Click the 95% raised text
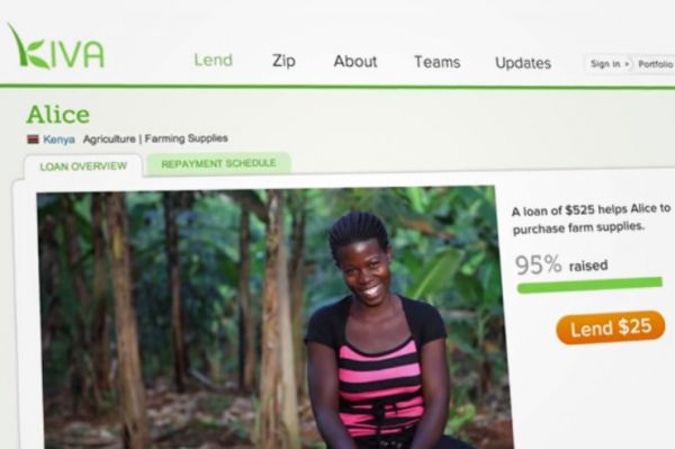675x449 pixels. (x=561, y=265)
